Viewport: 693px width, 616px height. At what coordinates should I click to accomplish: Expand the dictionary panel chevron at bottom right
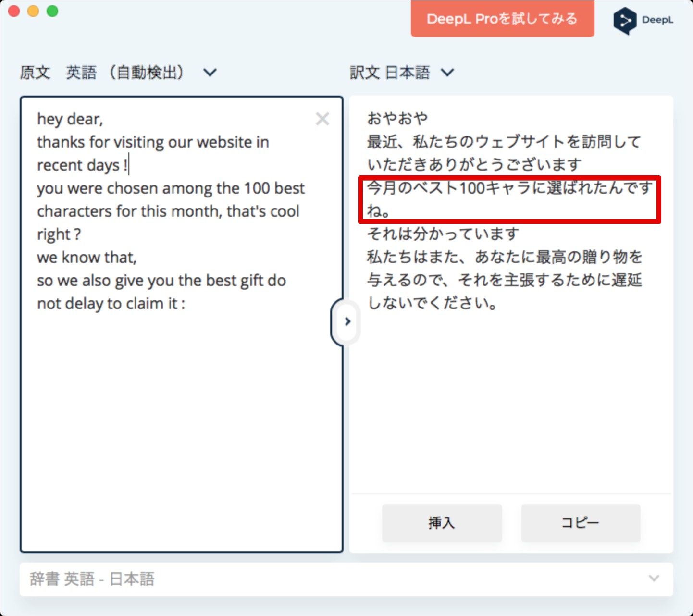click(654, 578)
